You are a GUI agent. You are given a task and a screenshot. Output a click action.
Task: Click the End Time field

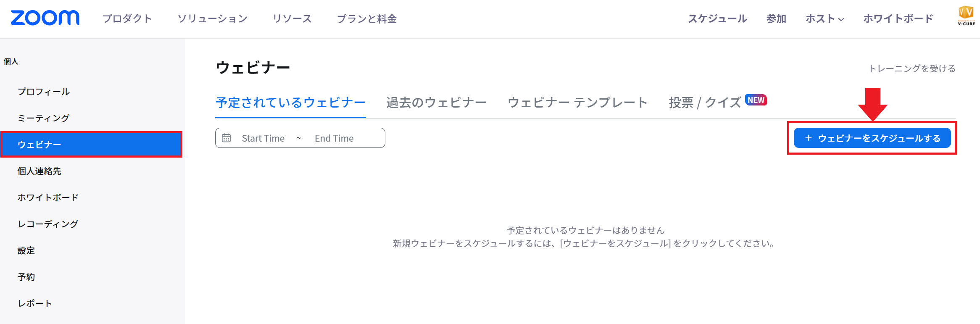[334, 138]
